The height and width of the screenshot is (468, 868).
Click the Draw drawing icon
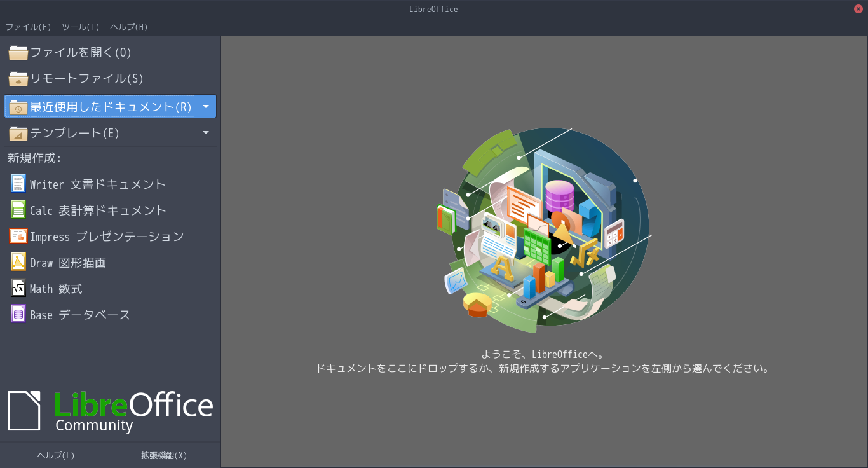pyautogui.click(x=18, y=262)
